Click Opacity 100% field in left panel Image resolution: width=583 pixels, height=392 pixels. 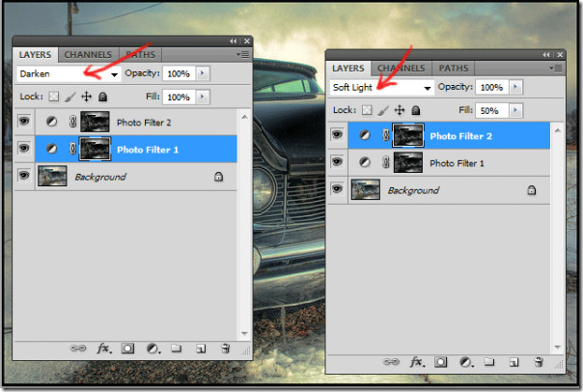pyautogui.click(x=179, y=73)
